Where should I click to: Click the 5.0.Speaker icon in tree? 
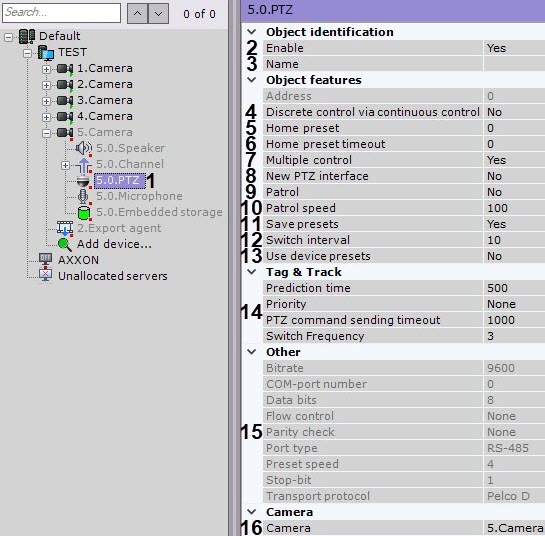pos(84,148)
